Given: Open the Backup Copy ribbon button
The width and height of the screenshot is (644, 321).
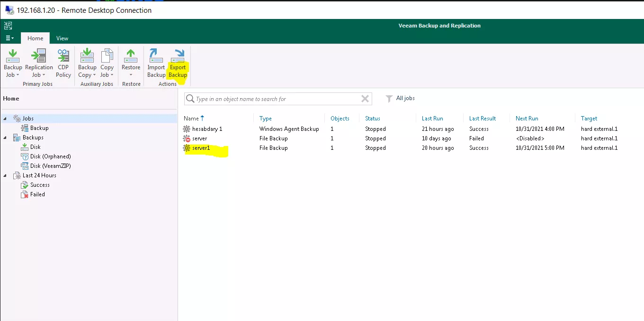Looking at the screenshot, I should [87, 63].
